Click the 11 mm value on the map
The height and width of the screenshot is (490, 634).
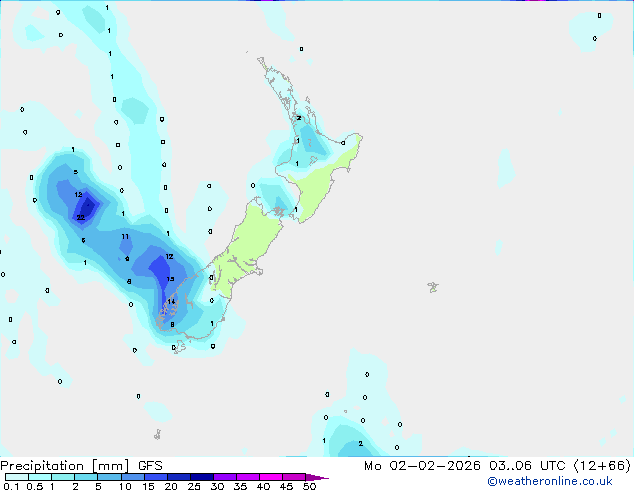tap(125, 237)
